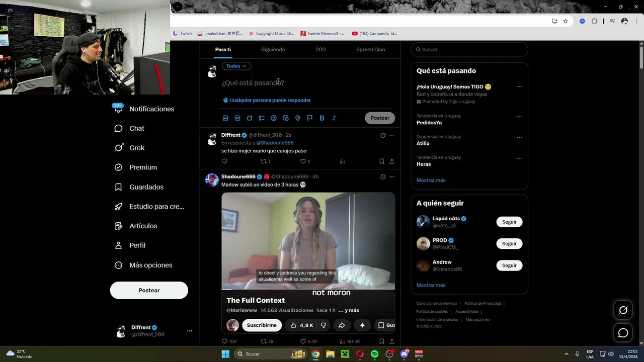Open Notificaciones in the sidebar
Viewport: 644px width, 362px height.
point(144,109)
